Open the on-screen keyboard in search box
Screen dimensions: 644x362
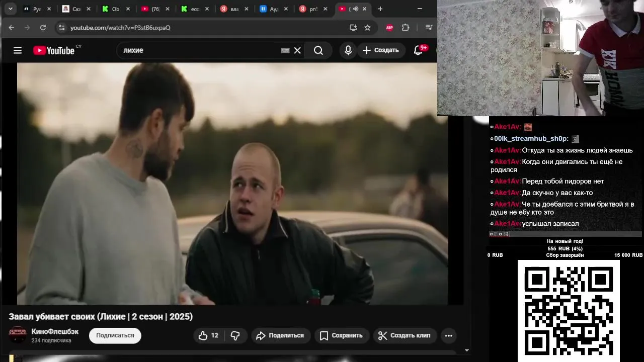point(285,50)
